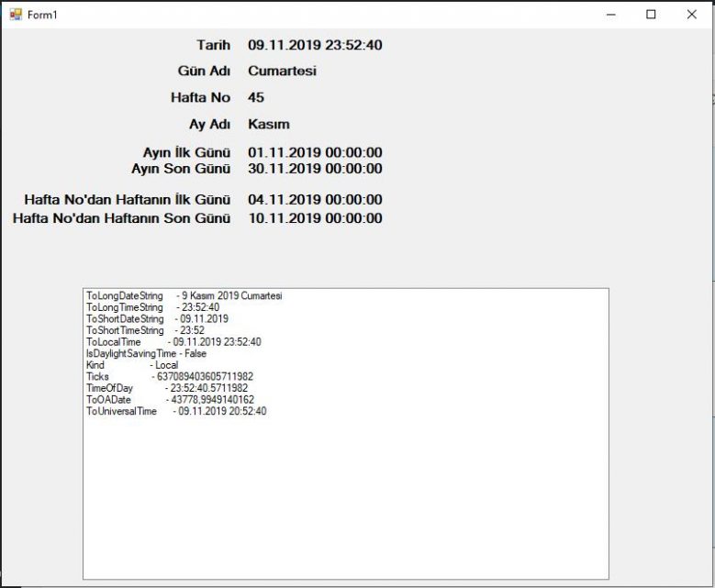Minimize the Form1 window
Viewport: 715px width, 588px height.
(611, 15)
